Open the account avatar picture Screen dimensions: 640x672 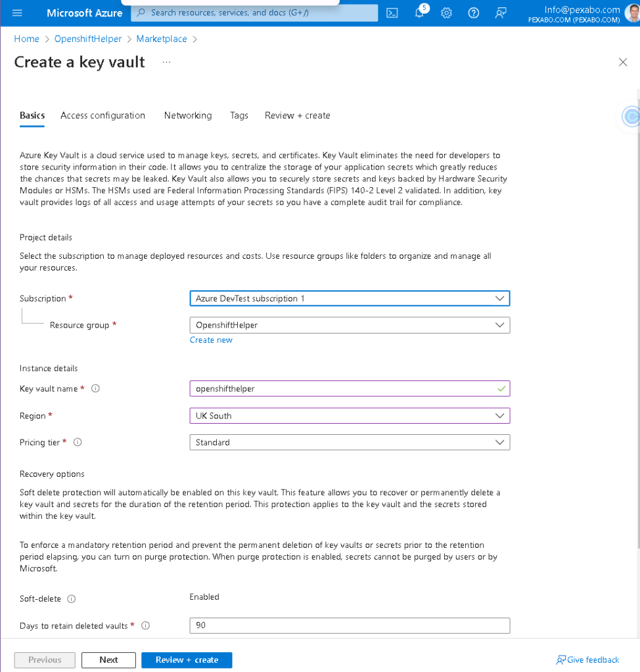click(x=632, y=13)
